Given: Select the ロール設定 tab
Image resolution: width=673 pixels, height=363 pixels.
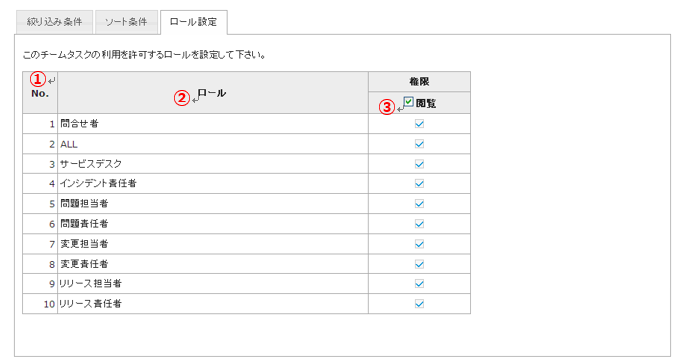Looking at the screenshot, I should [x=194, y=22].
